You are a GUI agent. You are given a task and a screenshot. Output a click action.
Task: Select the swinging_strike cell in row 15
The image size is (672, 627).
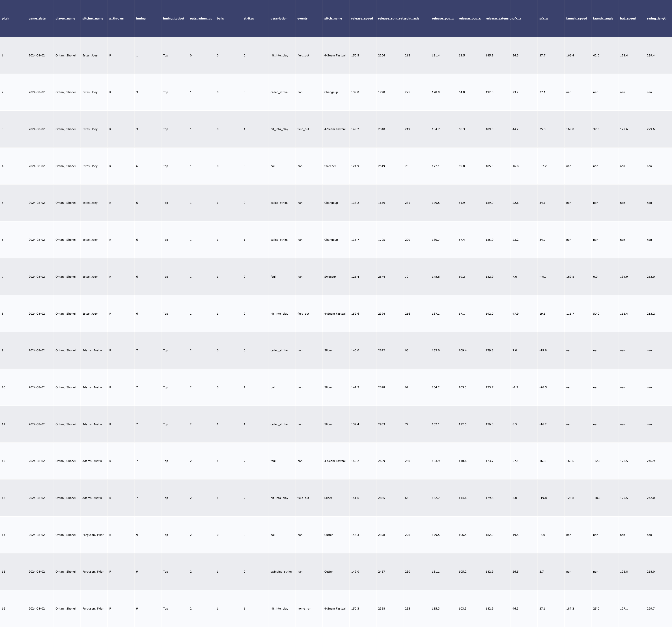click(281, 571)
